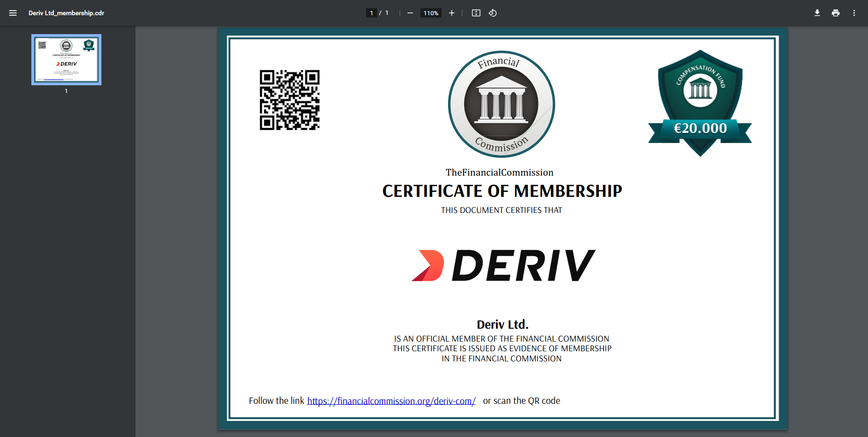Click the 'Follow the link' text
Viewport: 868px width, 437px height.
pos(277,401)
